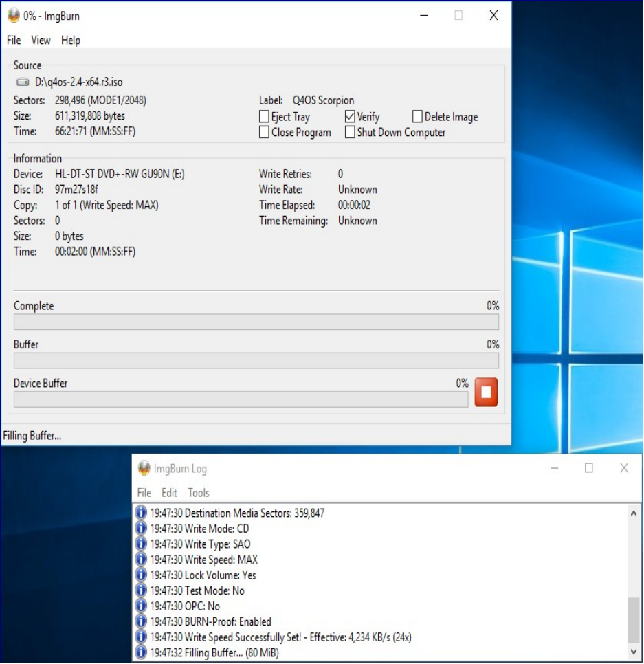
Task: Enable the Delete Image option
Action: click(417, 117)
